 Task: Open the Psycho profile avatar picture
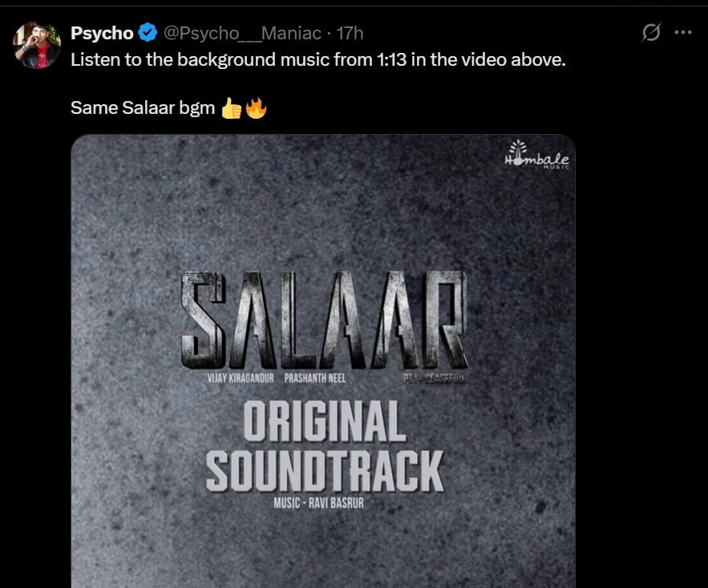point(37,44)
